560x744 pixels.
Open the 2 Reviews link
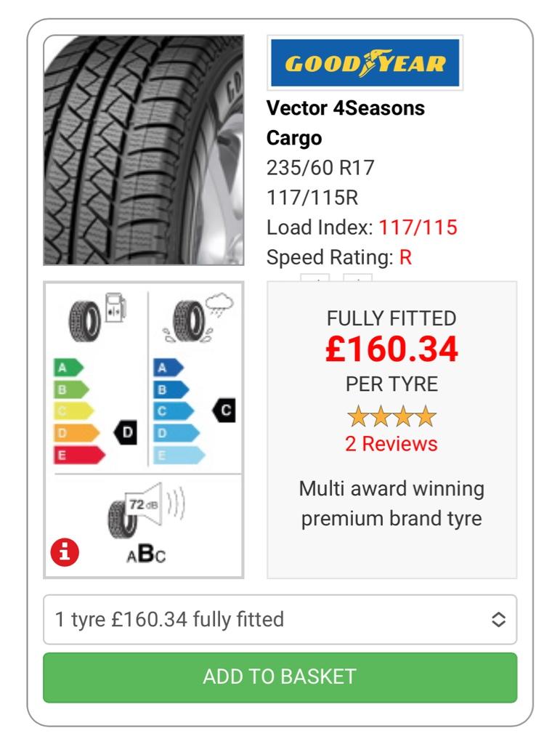(391, 444)
